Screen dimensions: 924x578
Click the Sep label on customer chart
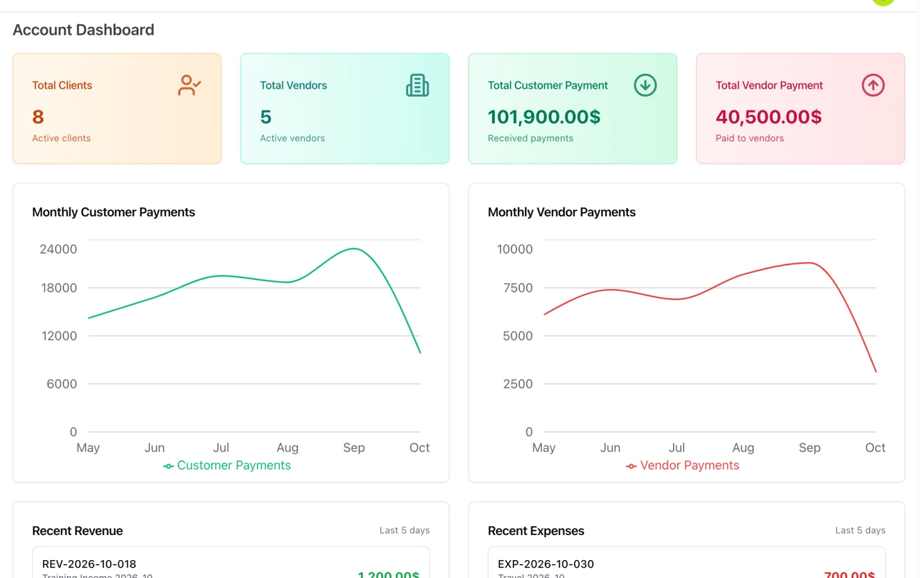click(354, 448)
